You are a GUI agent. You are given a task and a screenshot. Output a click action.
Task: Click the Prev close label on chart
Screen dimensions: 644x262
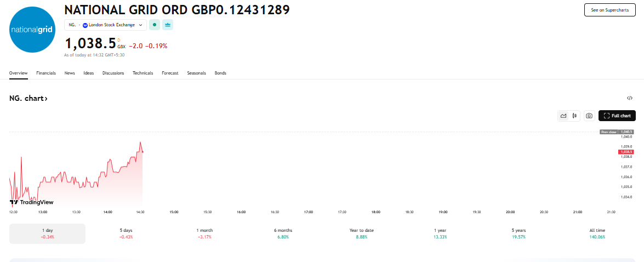(x=609, y=132)
